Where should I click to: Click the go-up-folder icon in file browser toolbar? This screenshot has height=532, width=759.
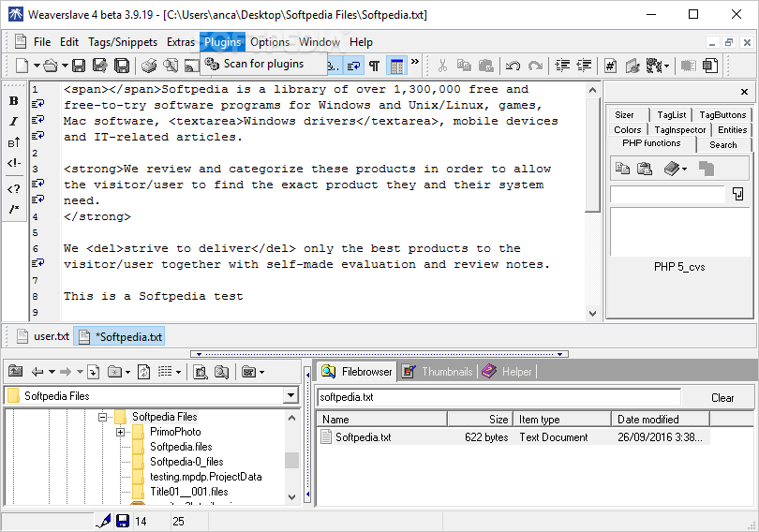16,372
